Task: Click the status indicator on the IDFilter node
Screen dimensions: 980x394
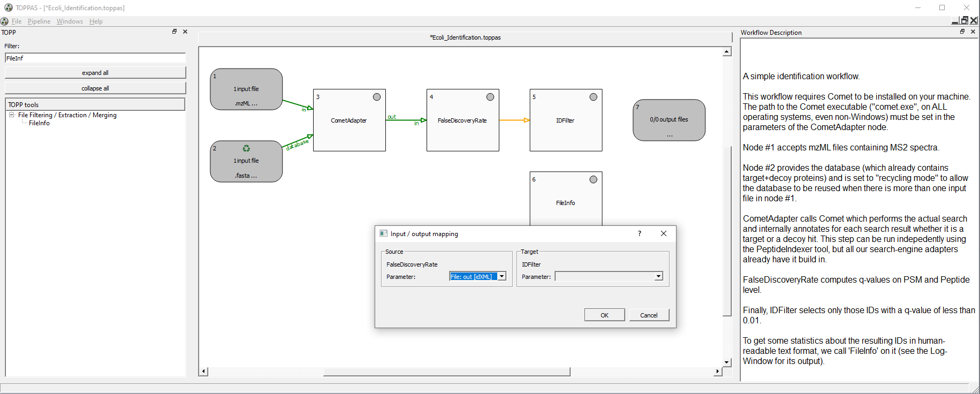Action: (x=593, y=97)
